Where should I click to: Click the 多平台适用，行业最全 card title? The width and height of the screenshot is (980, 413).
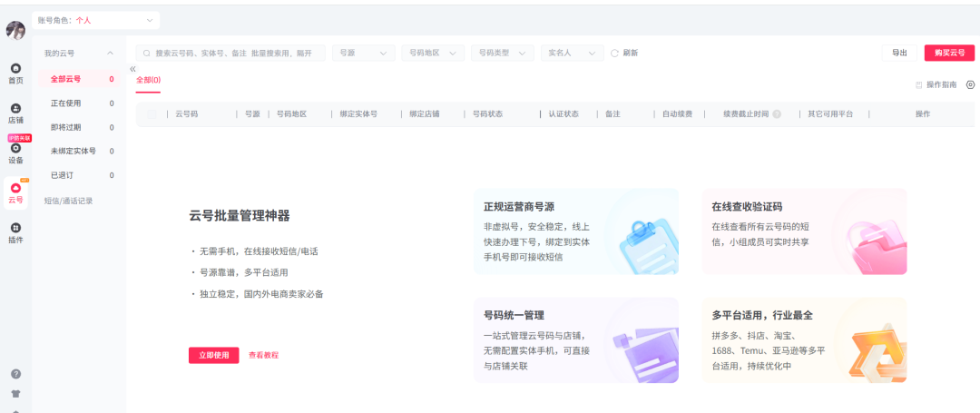point(762,315)
